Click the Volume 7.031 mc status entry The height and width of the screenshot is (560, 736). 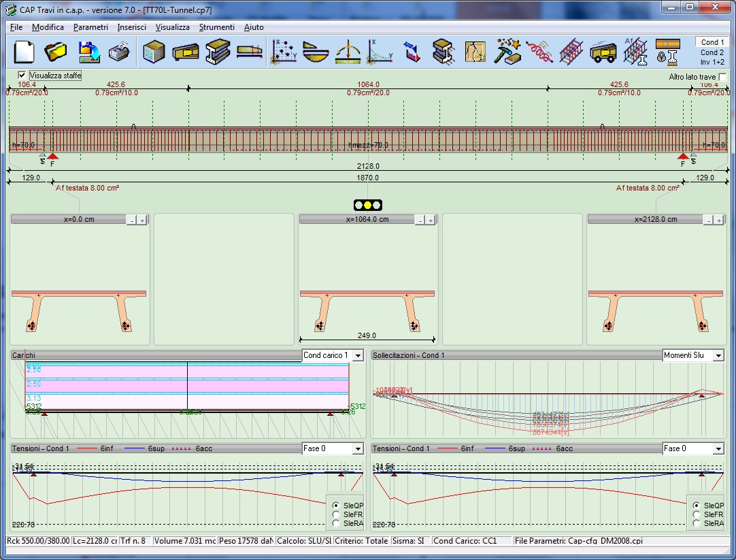point(185,541)
